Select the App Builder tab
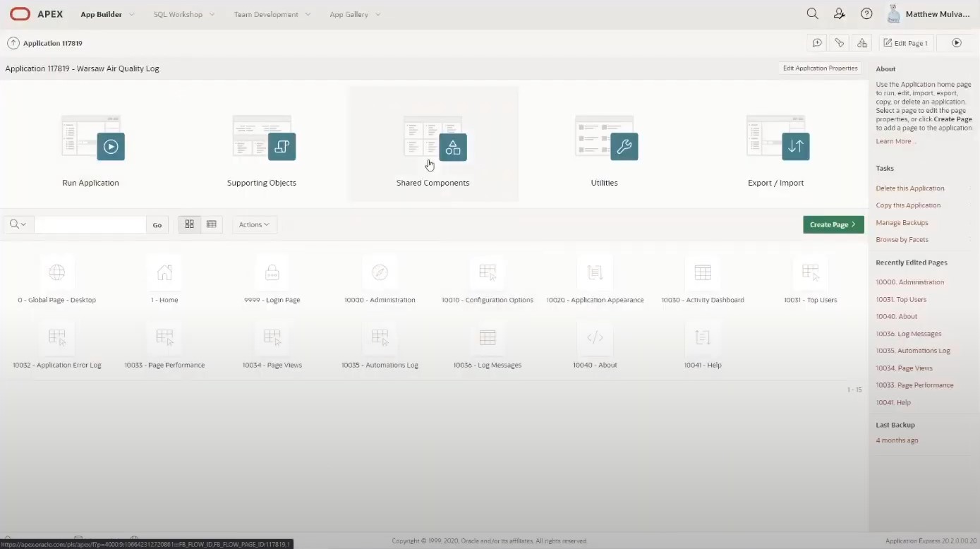The width and height of the screenshot is (980, 549). pos(101,14)
